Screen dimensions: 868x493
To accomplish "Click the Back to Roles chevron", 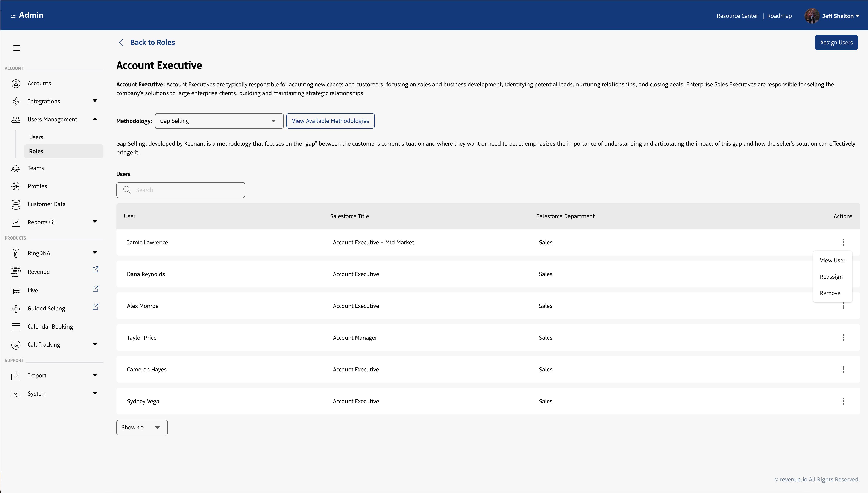I will click(121, 42).
